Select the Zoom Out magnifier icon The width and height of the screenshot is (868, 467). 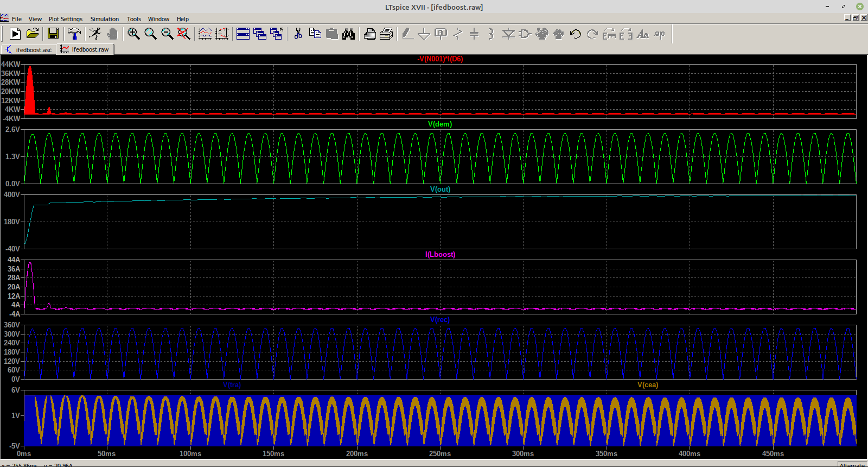[x=167, y=34]
